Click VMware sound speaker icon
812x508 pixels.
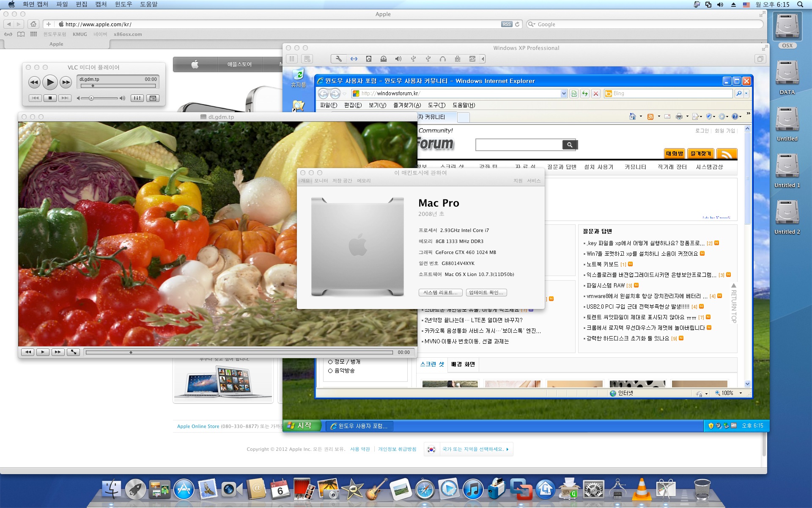tap(398, 59)
